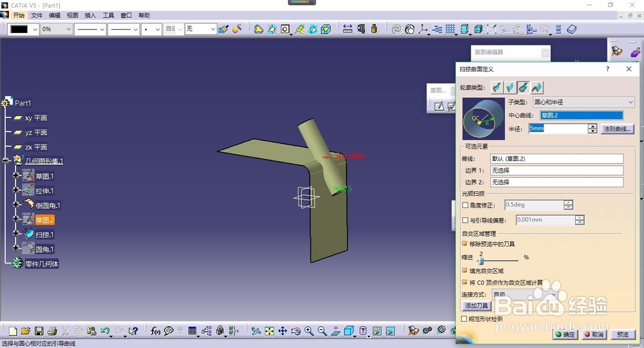
Task: Toggle the 移除预览中的刀具 checkbox
Action: tap(465, 244)
